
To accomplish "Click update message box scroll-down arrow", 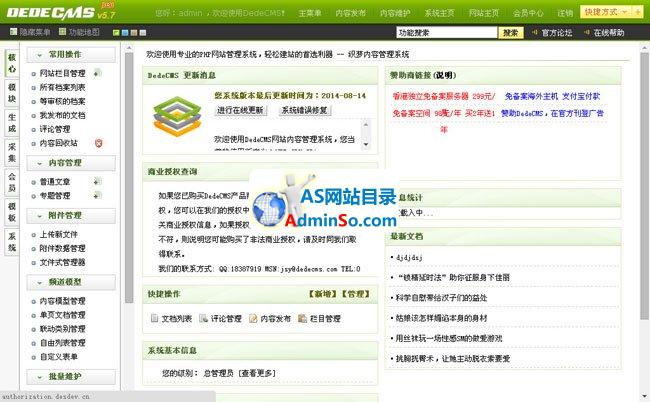I will coord(366,144).
